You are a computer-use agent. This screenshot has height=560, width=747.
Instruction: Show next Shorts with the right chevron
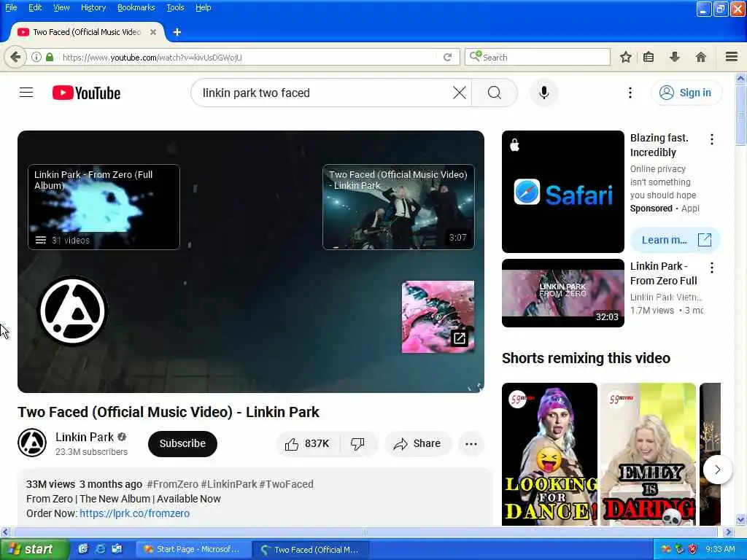pos(717,470)
